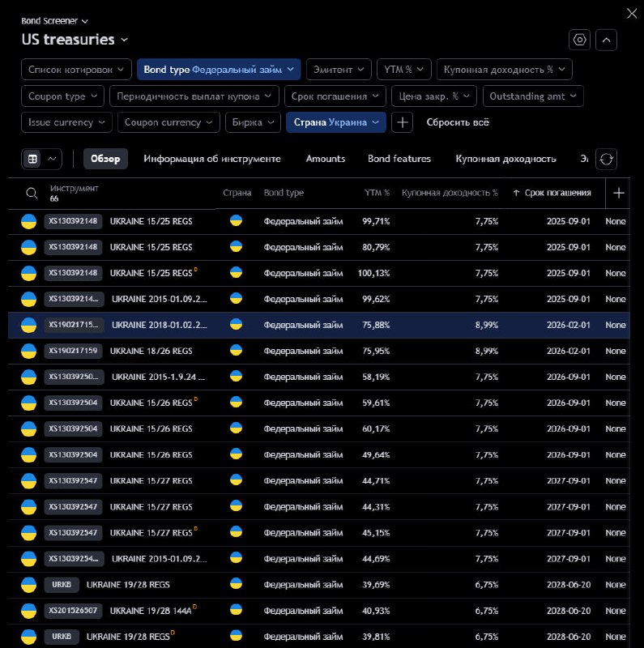The image size is (644, 648).
Task: Sort by Срок погашения column header
Action: (557, 193)
